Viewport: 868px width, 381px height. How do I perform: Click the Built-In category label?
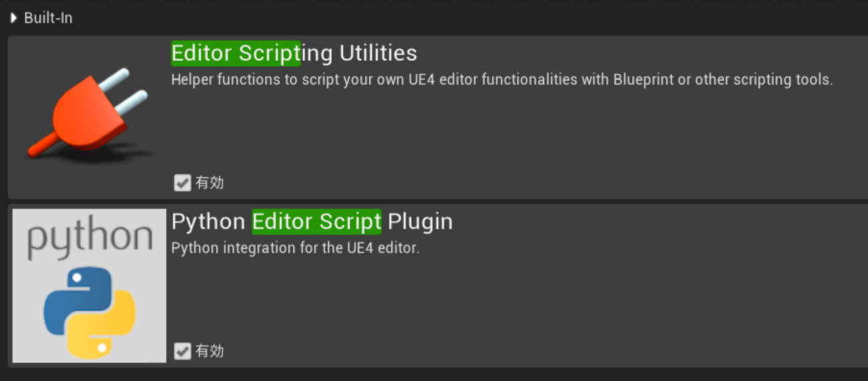48,18
